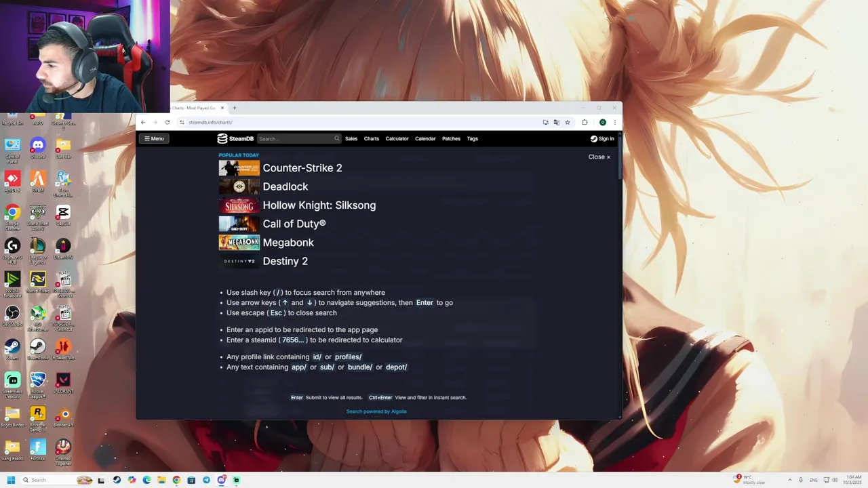Image resolution: width=868 pixels, height=488 pixels.
Task: Click Sign in with Steam
Action: pos(602,138)
